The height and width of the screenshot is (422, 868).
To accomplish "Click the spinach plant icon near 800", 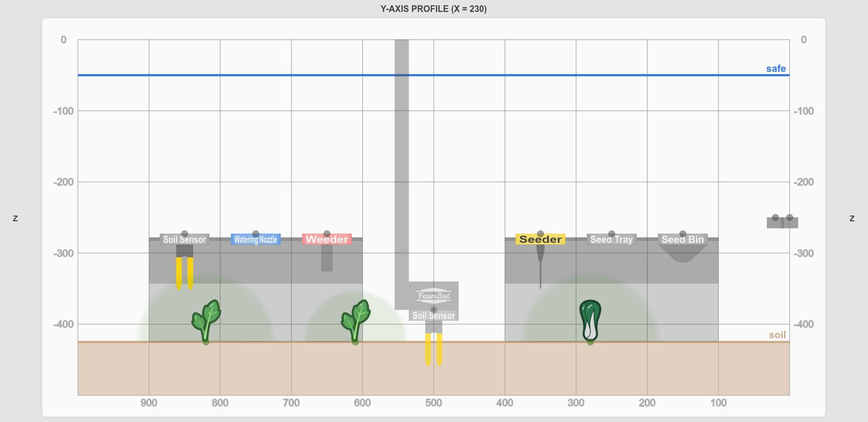I will 206,320.
